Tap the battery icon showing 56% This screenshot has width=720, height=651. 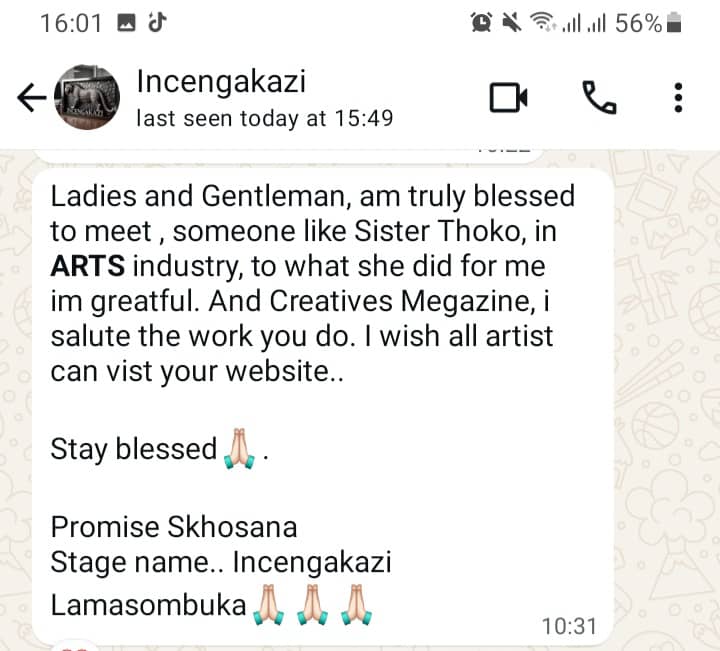tap(674, 22)
